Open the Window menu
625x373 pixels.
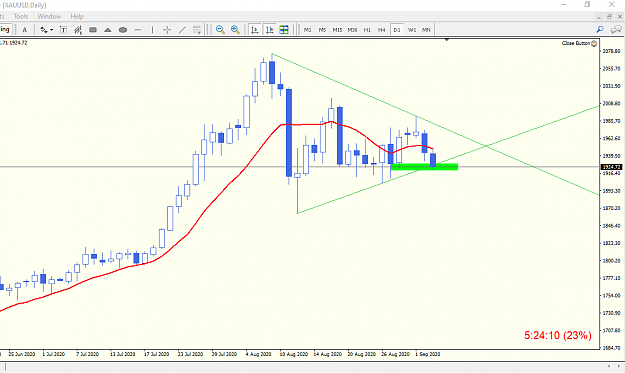49,16
